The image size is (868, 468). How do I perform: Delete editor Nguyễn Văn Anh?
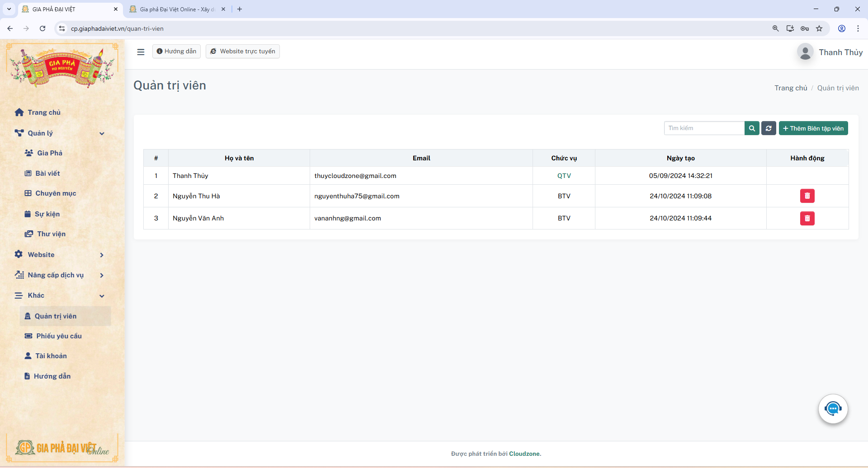807,219
